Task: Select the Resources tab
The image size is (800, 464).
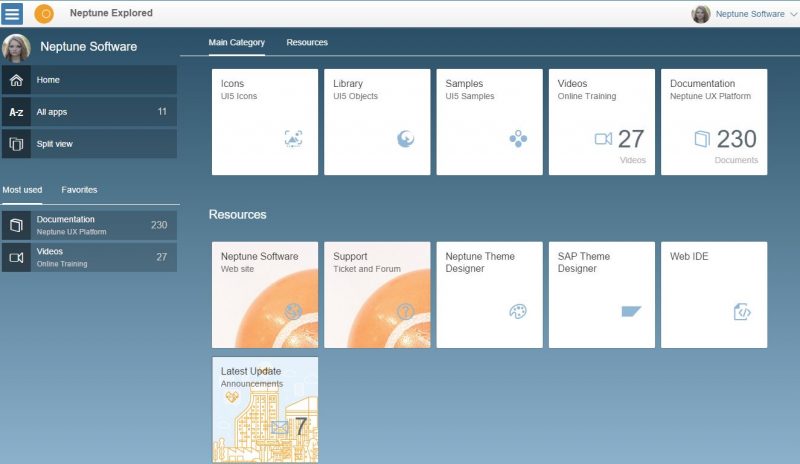Action: coord(307,42)
